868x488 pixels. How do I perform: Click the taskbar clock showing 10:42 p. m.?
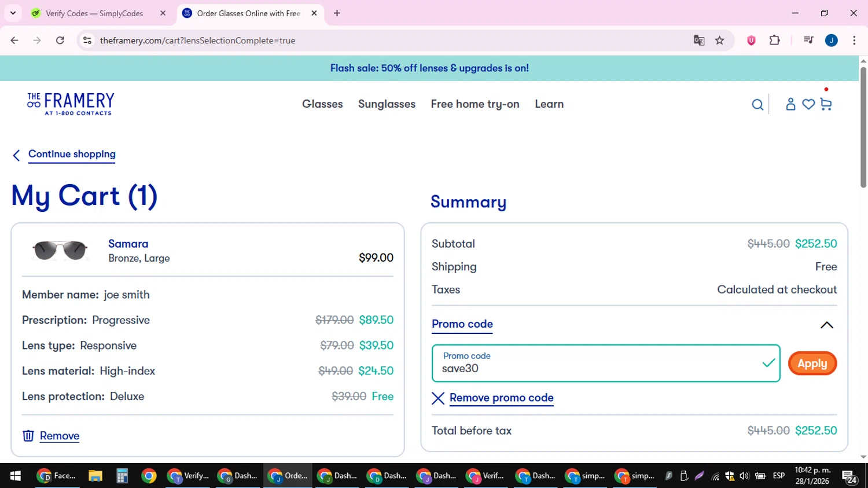point(812,476)
